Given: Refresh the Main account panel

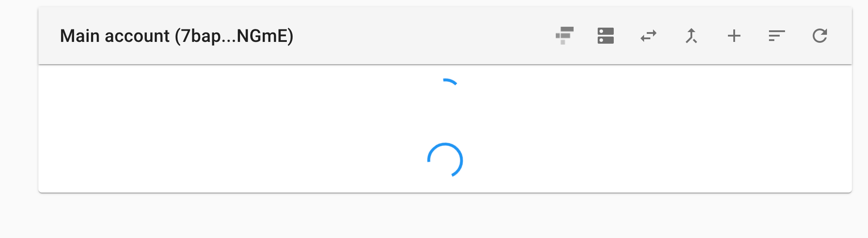Looking at the screenshot, I should [x=820, y=36].
